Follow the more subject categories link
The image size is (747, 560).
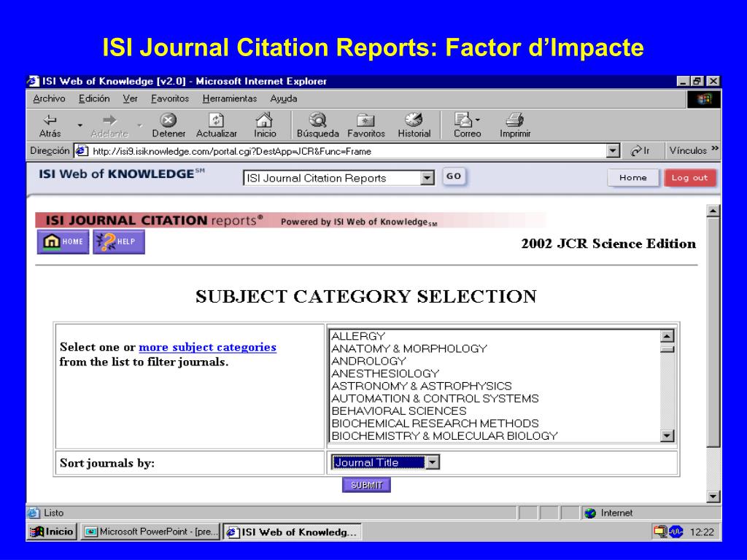(207, 347)
